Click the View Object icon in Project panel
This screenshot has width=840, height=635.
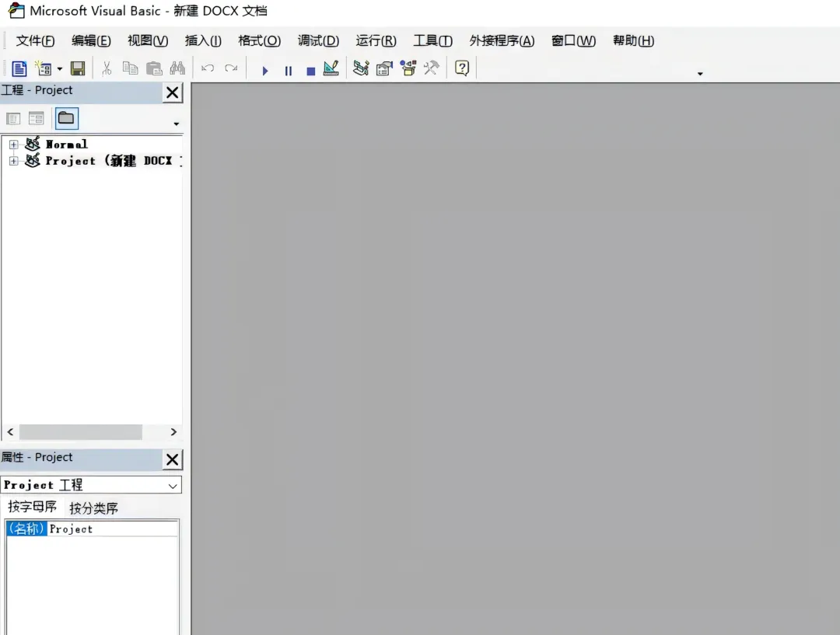tap(36, 118)
